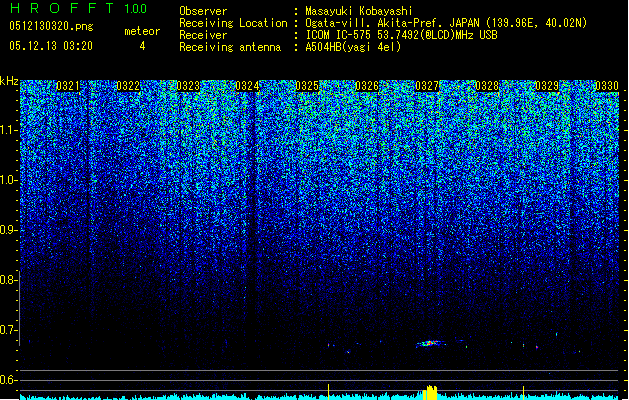Click the Receiving antenna field label
Viewport: 629px width, 400px height.
point(230,47)
